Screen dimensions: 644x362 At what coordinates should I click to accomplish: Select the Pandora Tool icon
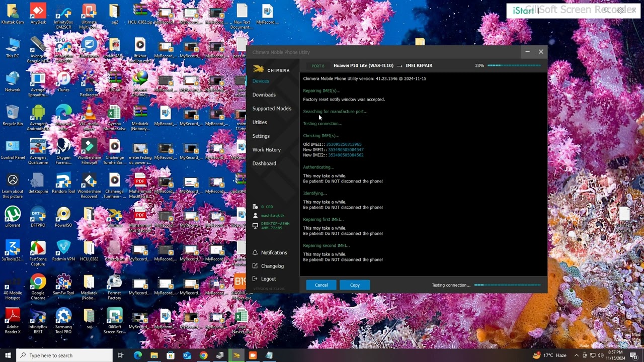pyautogui.click(x=63, y=183)
